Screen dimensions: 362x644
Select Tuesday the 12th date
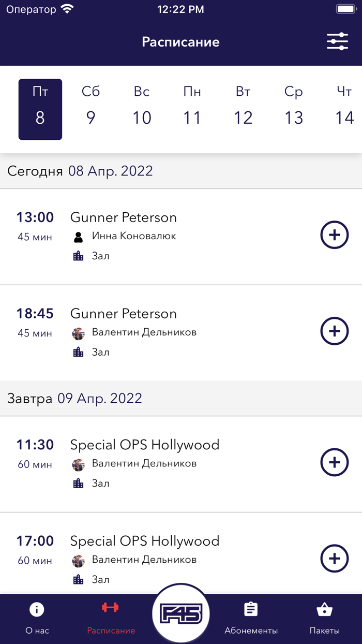[x=243, y=109]
